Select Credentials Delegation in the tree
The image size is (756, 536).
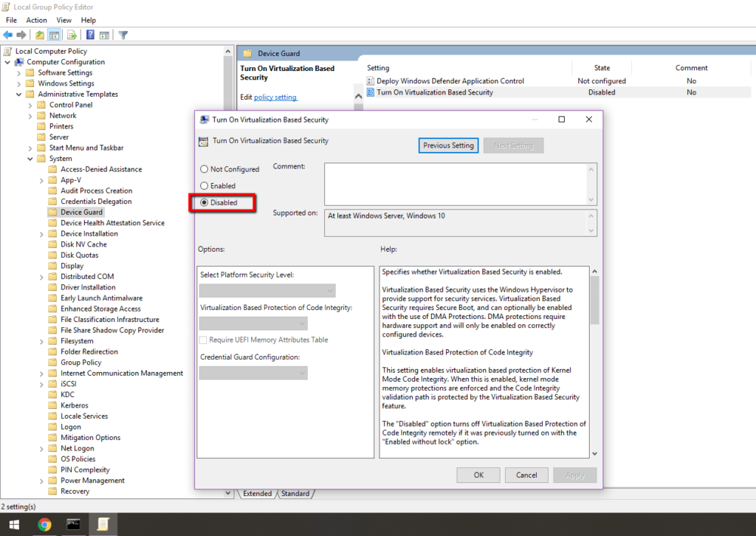(96, 202)
